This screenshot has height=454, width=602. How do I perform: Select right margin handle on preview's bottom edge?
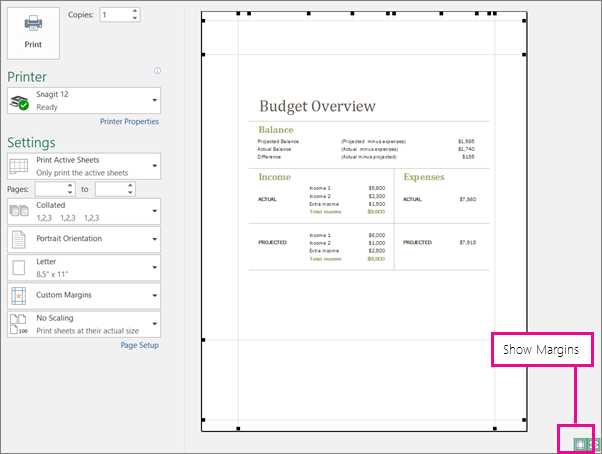point(494,428)
